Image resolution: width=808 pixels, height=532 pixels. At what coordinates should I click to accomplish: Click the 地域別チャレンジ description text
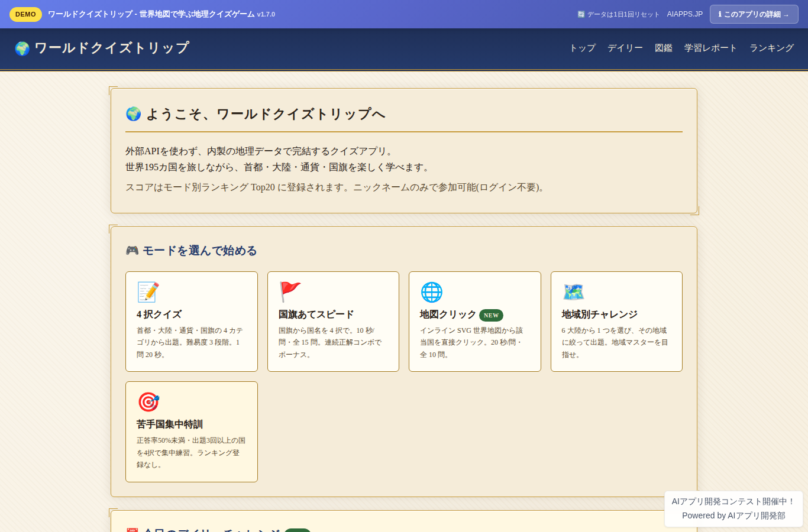point(615,342)
